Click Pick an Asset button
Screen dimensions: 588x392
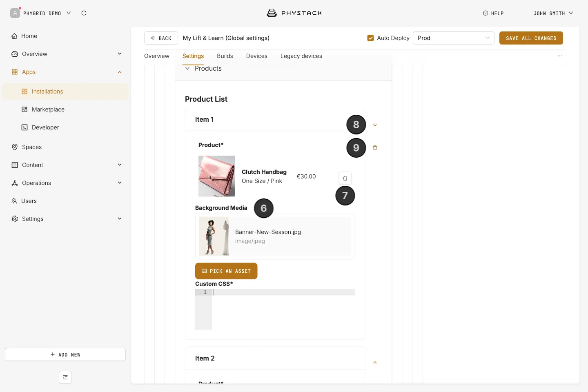click(226, 271)
